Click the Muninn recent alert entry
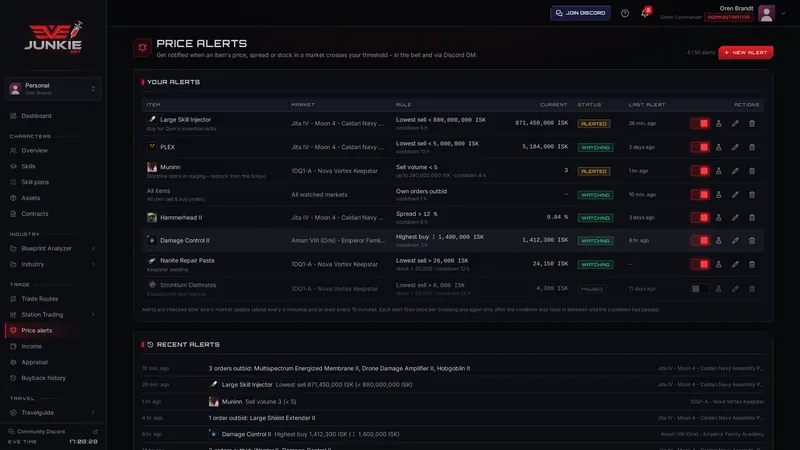Screen dimensions: 800x450 click(x=453, y=402)
